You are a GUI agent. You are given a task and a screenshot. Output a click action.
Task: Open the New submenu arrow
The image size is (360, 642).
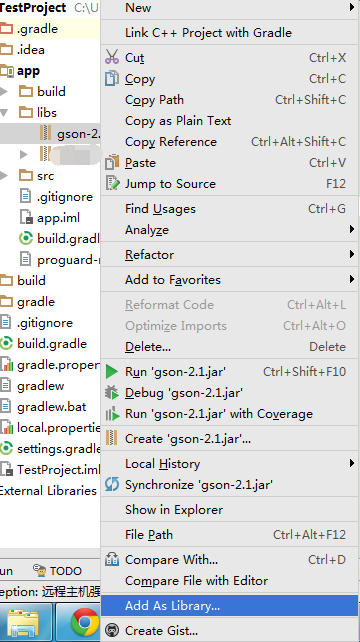pos(352,7)
